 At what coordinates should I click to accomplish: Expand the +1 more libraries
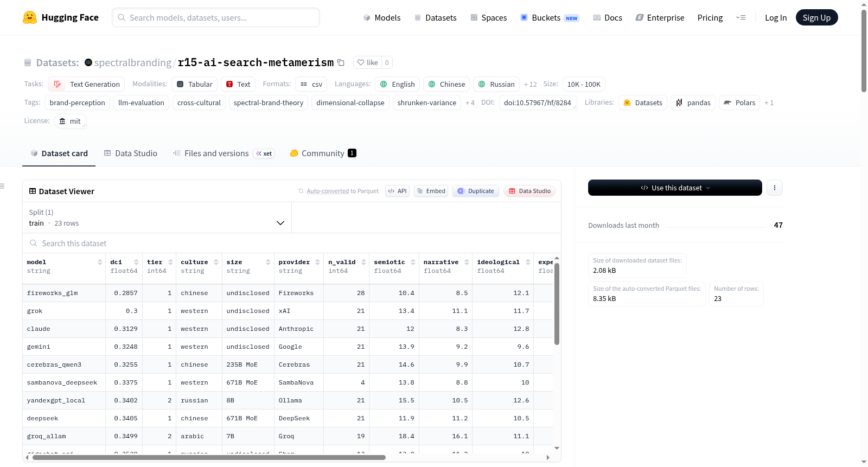point(769,103)
